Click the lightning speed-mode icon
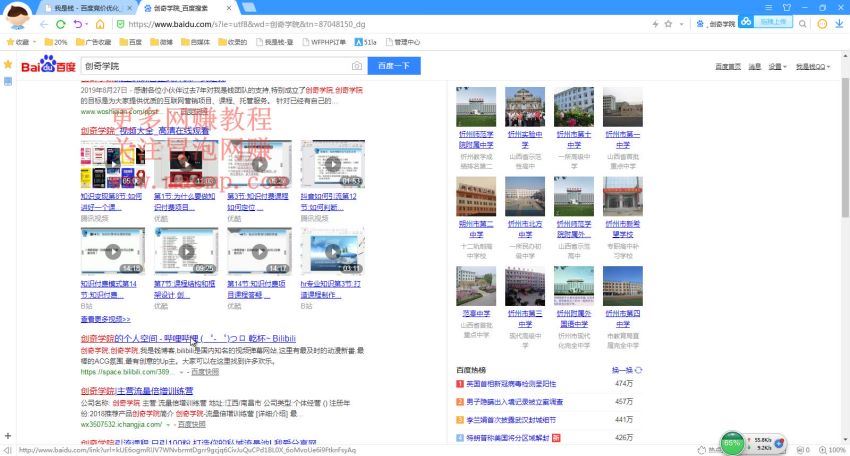 655,24
